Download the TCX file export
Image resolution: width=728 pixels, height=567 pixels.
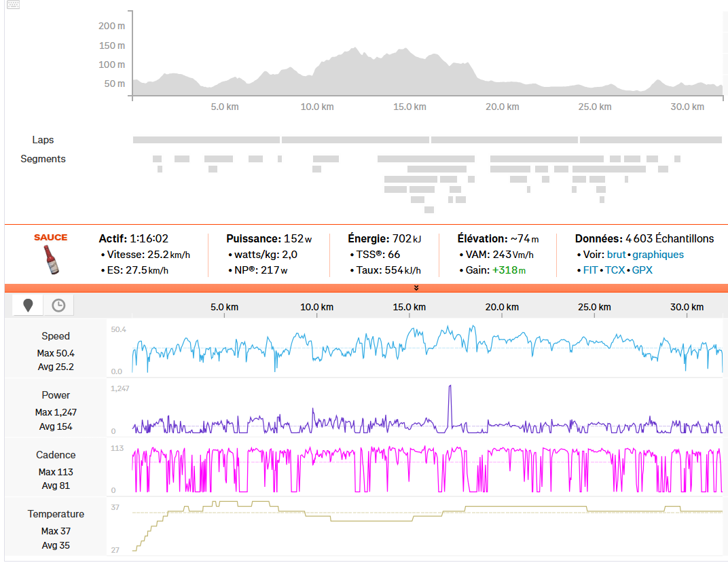click(615, 270)
